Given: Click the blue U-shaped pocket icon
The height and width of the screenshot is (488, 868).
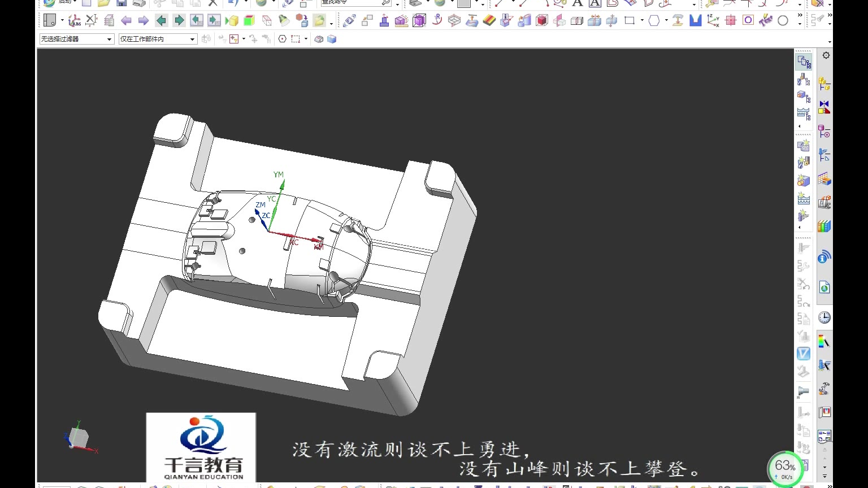Looking at the screenshot, I should tap(695, 21).
